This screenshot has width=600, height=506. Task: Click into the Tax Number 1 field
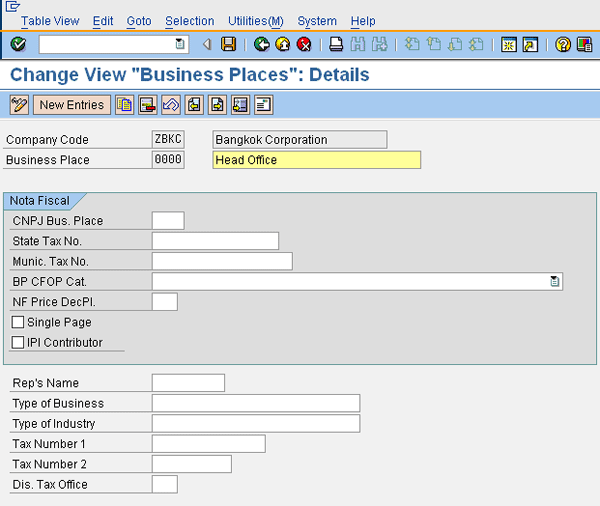point(208,444)
